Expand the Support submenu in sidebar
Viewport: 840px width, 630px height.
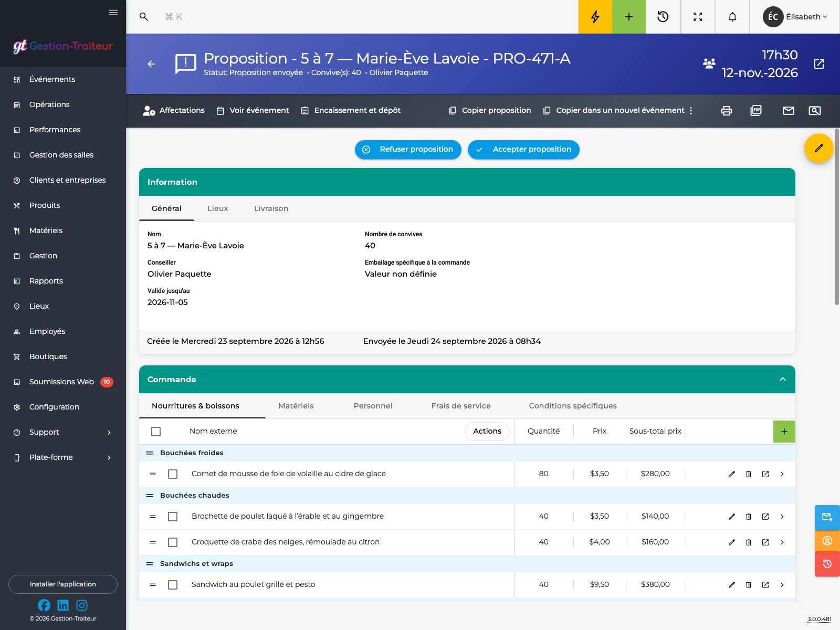pos(63,432)
